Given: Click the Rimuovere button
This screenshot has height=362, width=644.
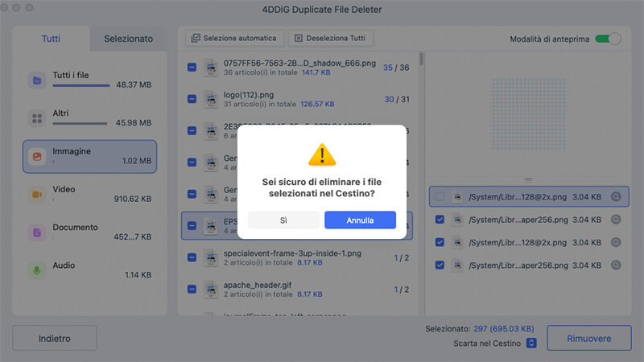Looking at the screenshot, I should click(x=588, y=338).
